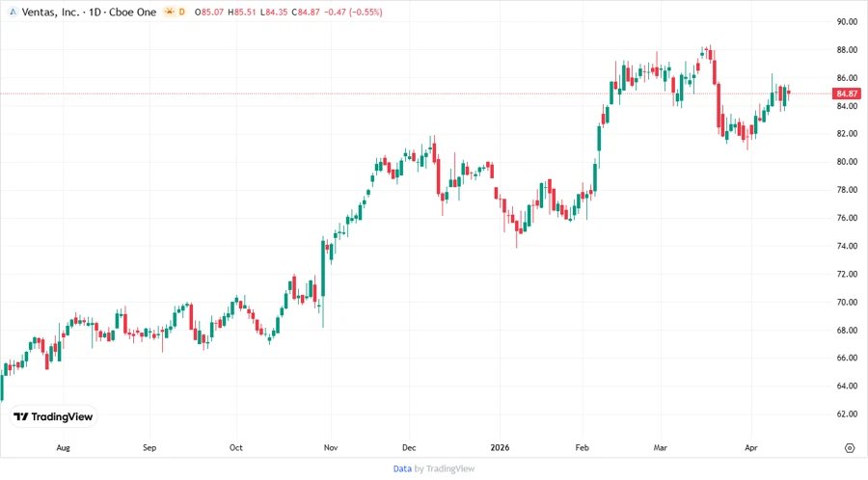Screen dimensions: 868x480
Task: Open the TradingView logo link
Action: [53, 416]
